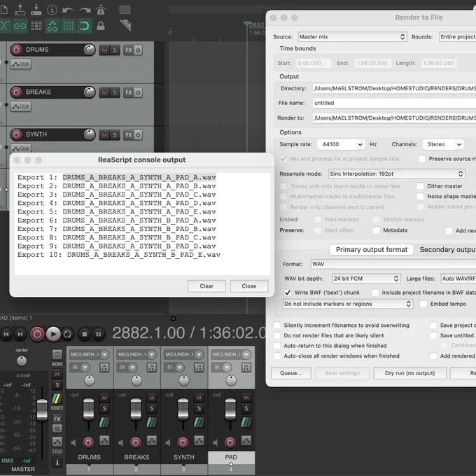
Task: Click the DRUMS mixer channel volume fader
Action: pyautogui.click(x=89, y=409)
